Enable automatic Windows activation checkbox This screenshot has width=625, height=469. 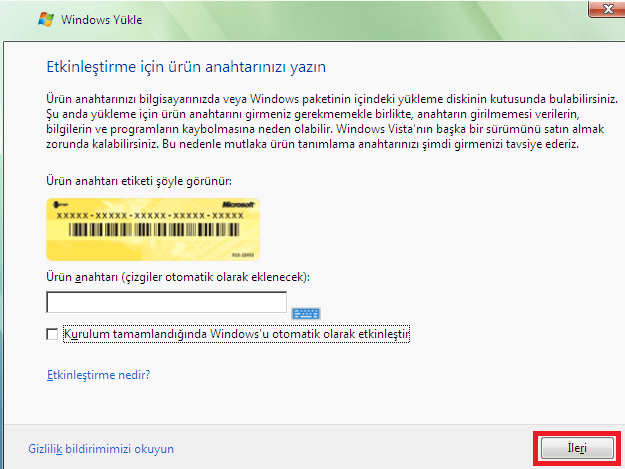[x=52, y=334]
